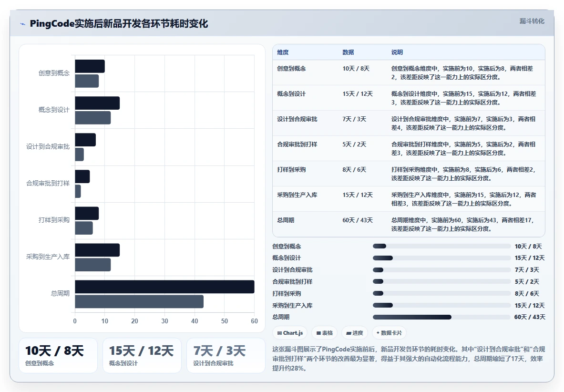This screenshot has height=392, width=564.
Task: Click the lighter chart bar for 打样到采购
Action: click(x=84, y=228)
